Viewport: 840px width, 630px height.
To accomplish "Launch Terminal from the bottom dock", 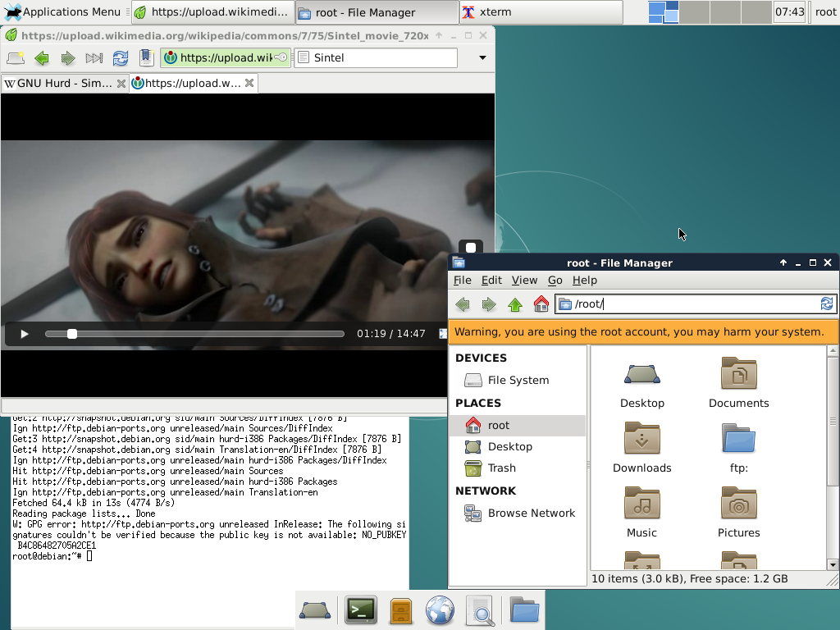I will [360, 610].
